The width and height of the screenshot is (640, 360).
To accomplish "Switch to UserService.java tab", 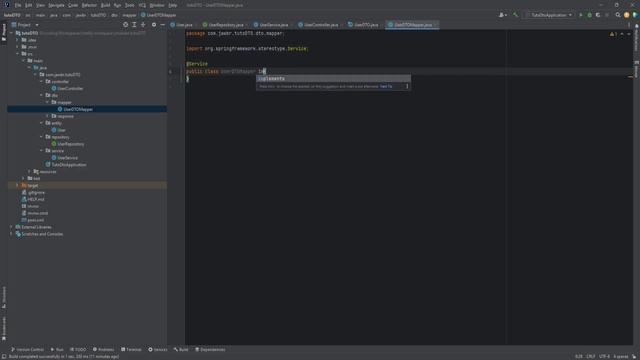I will [x=271, y=25].
